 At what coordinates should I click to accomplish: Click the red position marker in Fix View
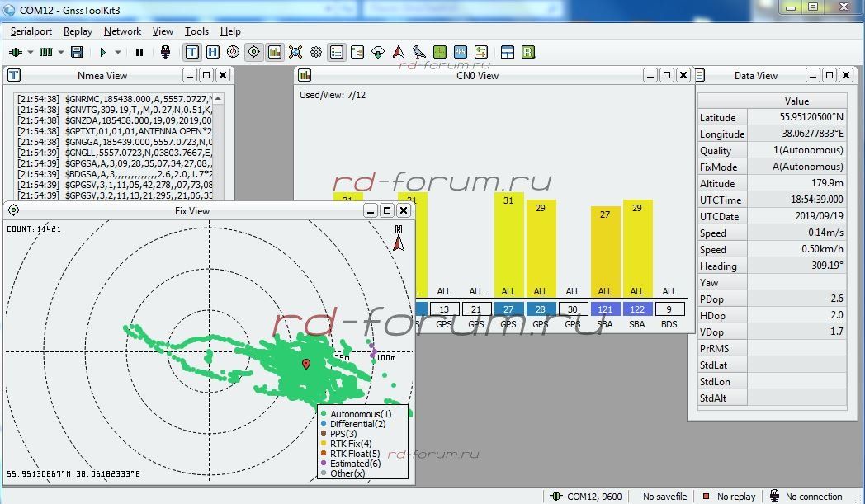point(306,364)
